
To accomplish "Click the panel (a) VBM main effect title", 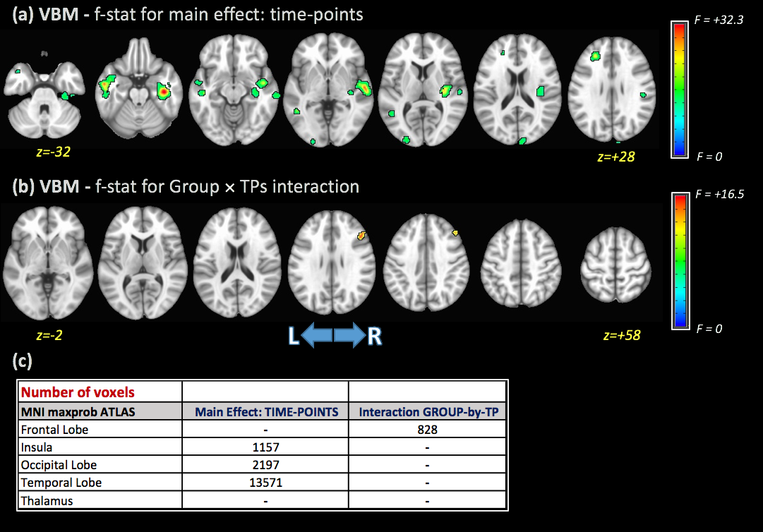I will click(x=188, y=14).
